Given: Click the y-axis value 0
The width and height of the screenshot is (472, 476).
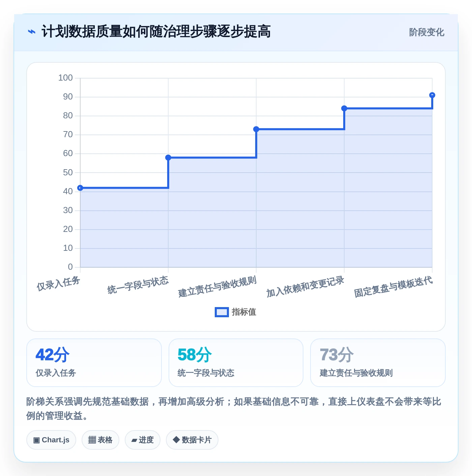Looking at the screenshot, I should tap(70, 267).
